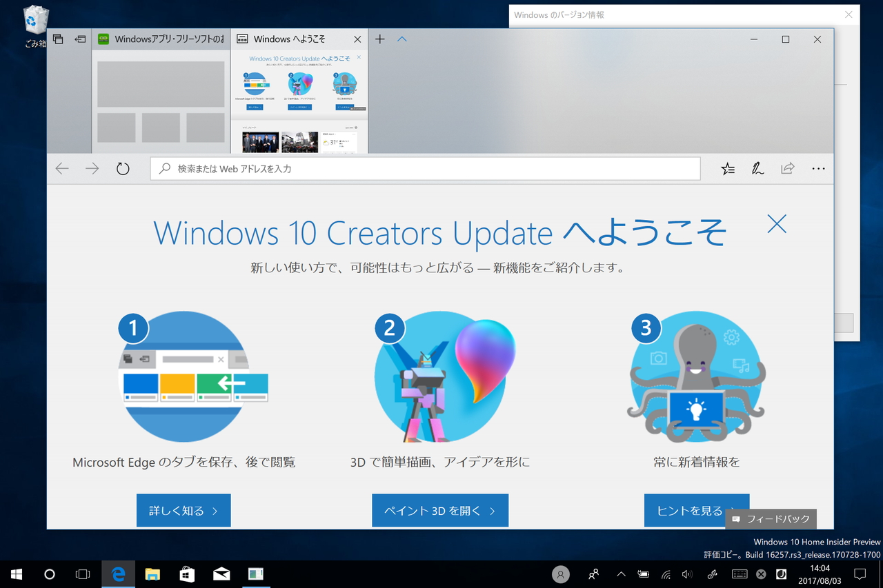Mute audio via the speaker icon
883x588 pixels.
687,574
